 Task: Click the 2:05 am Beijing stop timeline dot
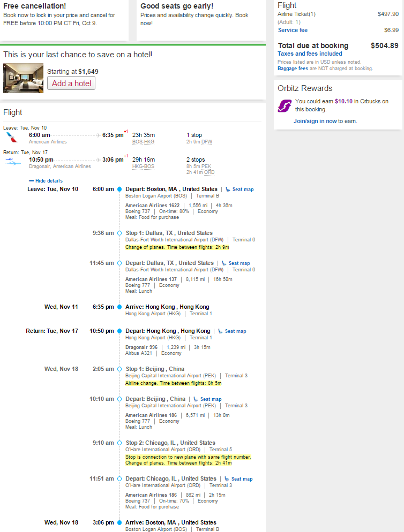(119, 369)
